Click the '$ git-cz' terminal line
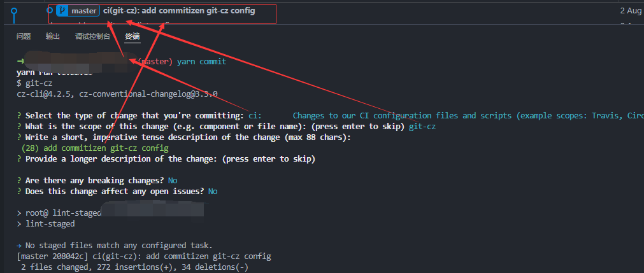 pyautogui.click(x=34, y=83)
